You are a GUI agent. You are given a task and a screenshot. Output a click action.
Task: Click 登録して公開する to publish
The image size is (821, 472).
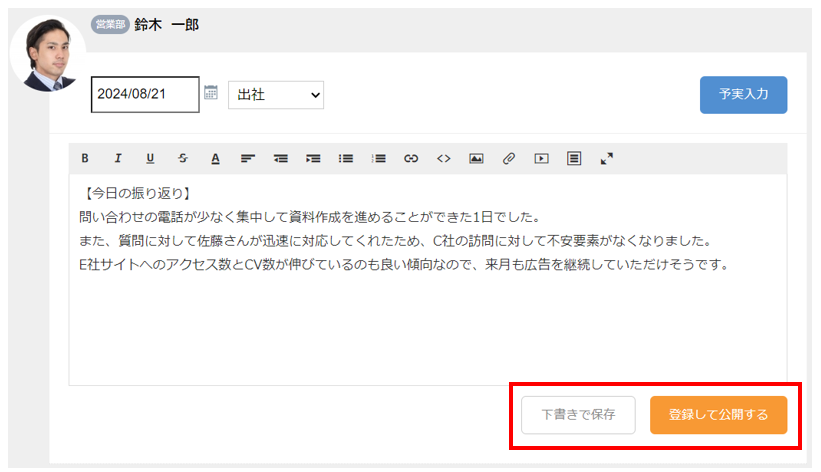click(718, 415)
